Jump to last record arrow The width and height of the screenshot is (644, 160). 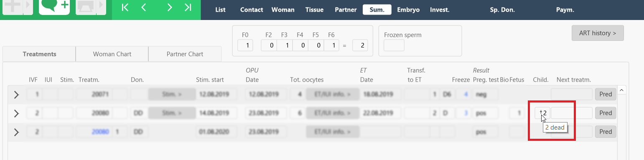pyautogui.click(x=188, y=7)
